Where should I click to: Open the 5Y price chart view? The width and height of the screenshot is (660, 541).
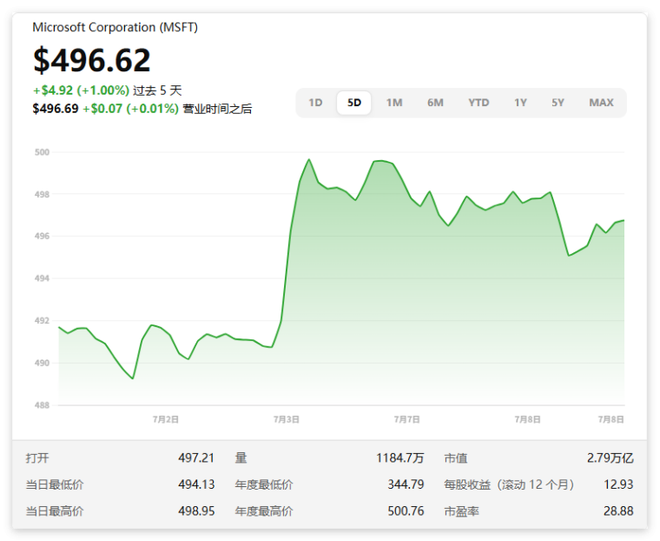(557, 103)
